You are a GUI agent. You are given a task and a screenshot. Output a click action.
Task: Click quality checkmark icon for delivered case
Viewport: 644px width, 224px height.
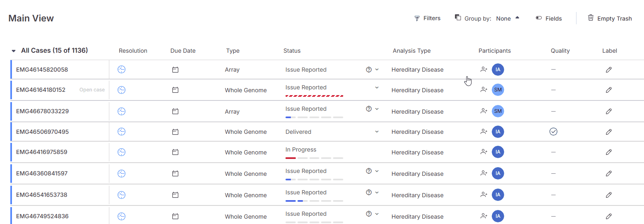(554, 132)
